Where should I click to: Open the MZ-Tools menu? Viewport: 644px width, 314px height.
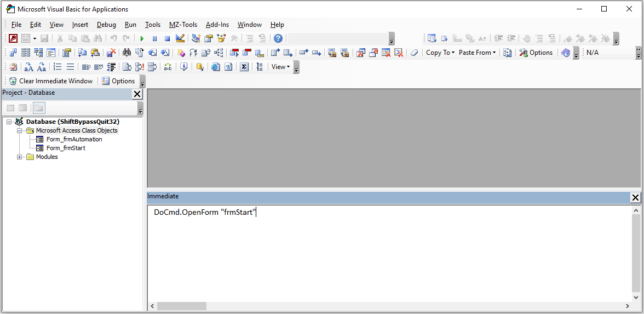click(183, 25)
